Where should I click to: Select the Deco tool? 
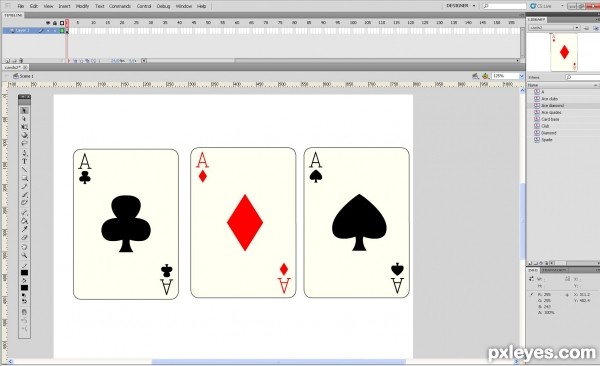24,203
